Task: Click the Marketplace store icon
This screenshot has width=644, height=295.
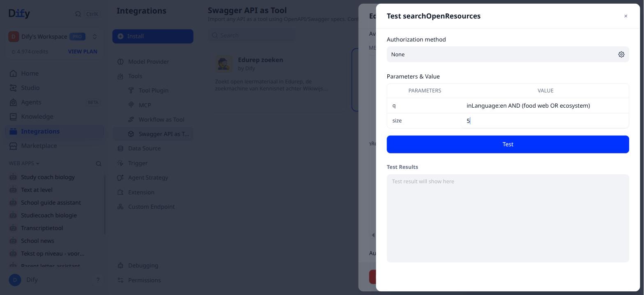Action: [x=13, y=146]
